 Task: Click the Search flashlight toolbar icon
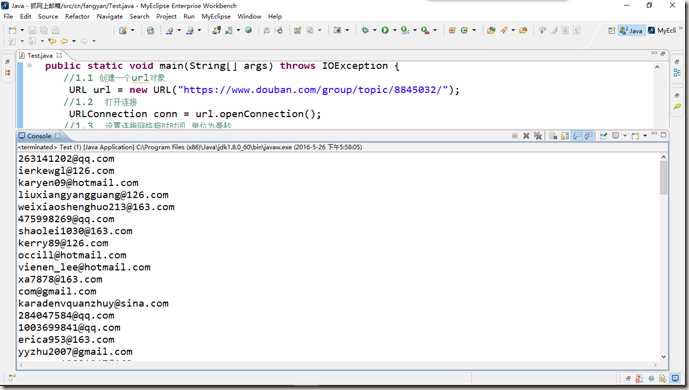(504, 30)
